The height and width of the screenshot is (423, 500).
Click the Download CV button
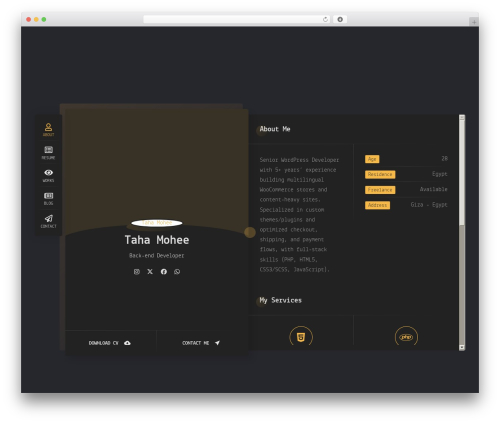[x=110, y=343]
